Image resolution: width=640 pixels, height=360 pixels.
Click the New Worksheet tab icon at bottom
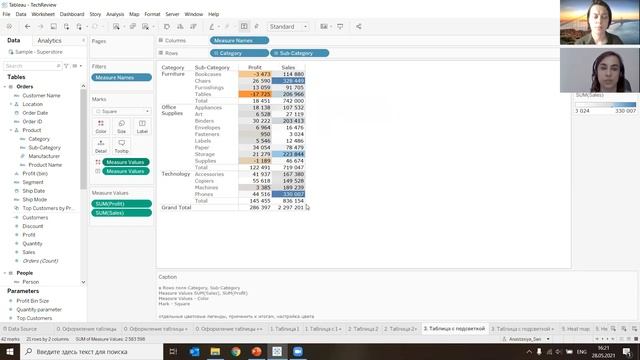613,329
